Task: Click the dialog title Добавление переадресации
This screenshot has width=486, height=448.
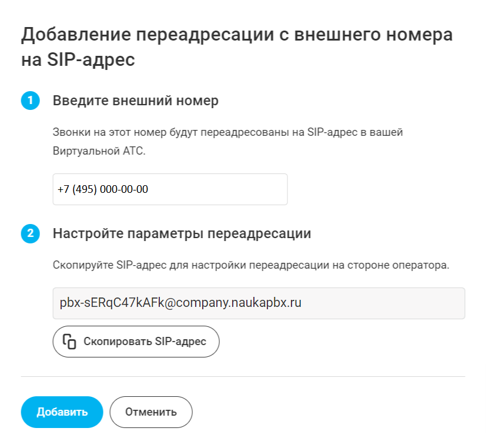Action: [x=236, y=35]
